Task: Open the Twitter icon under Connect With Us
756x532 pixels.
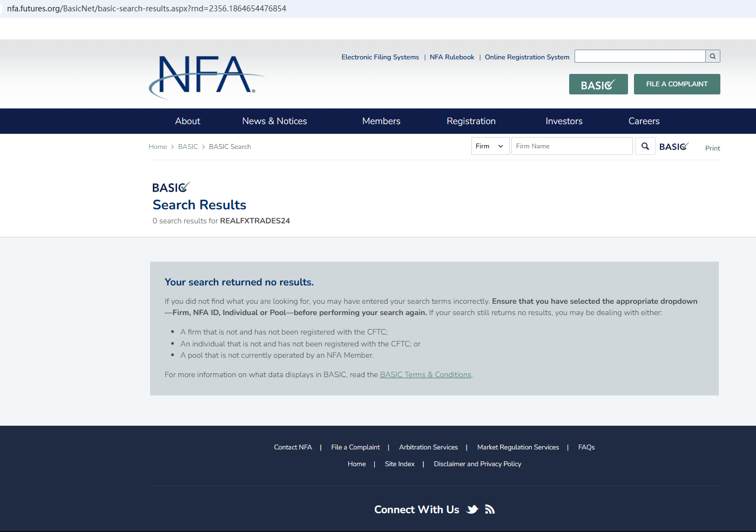Action: [473, 509]
